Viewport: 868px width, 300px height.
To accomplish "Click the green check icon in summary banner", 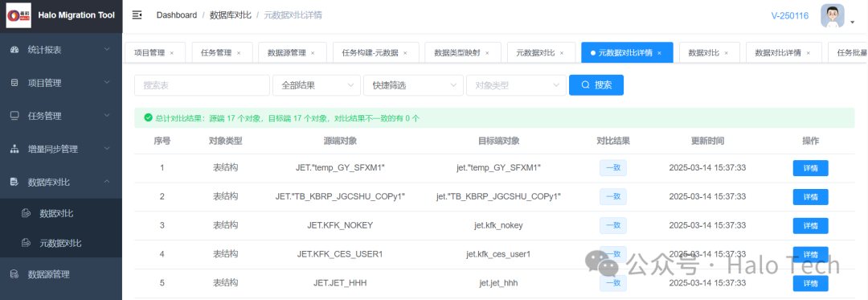I will (148, 118).
